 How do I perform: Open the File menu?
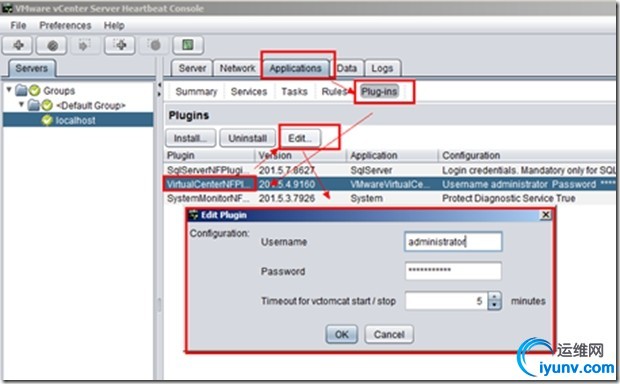point(18,26)
